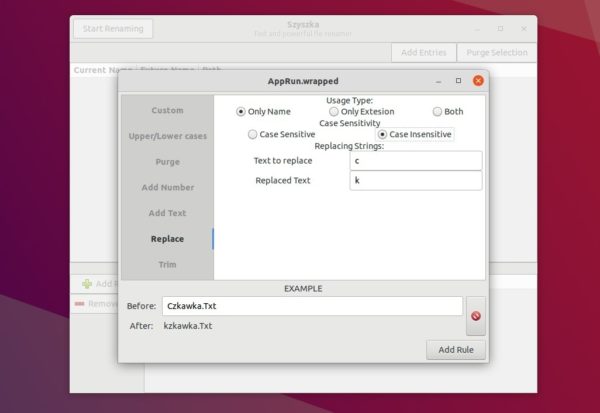Click the EXAMPLE section label
This screenshot has width=600, height=413.
tap(303, 289)
